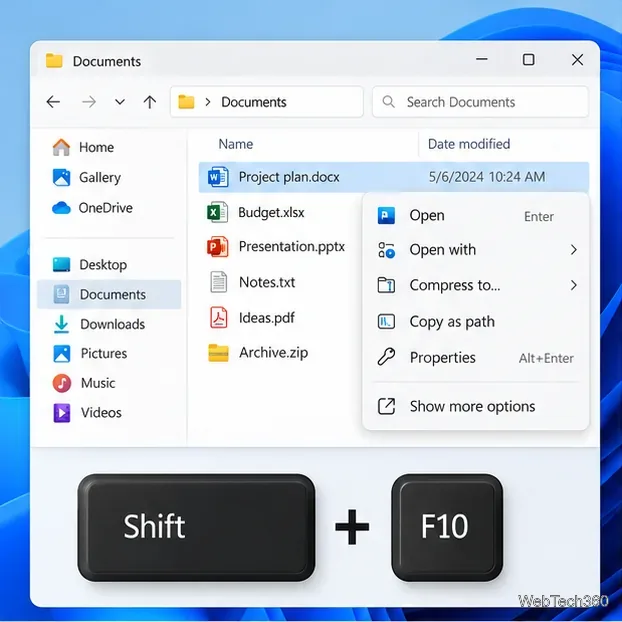Click the Compress to folder icon
The width and height of the screenshot is (622, 622).
pos(386,285)
